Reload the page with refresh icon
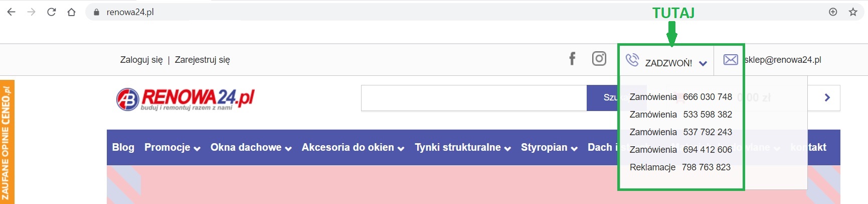The height and width of the screenshot is (204, 868). click(51, 12)
